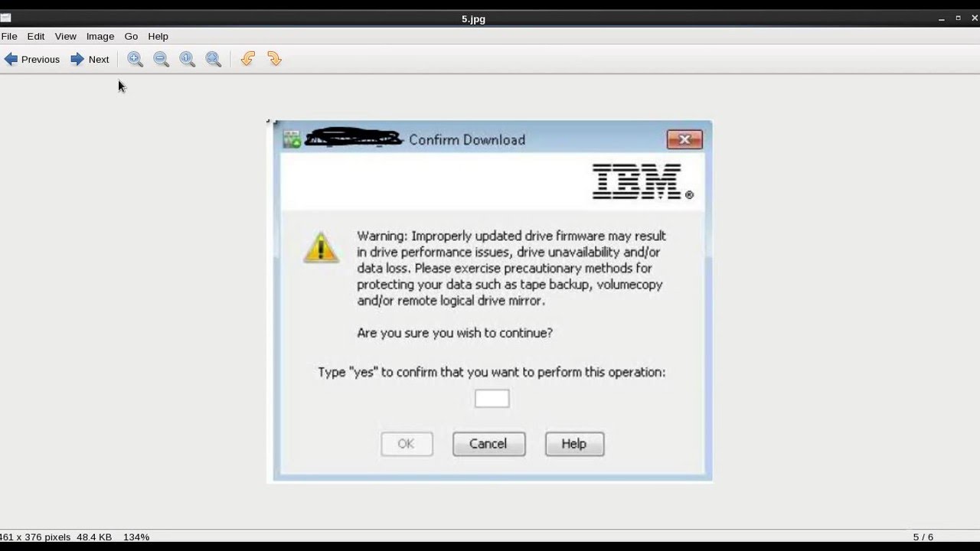Click the greyed-out OK button
The height and width of the screenshot is (551, 980).
tap(407, 444)
